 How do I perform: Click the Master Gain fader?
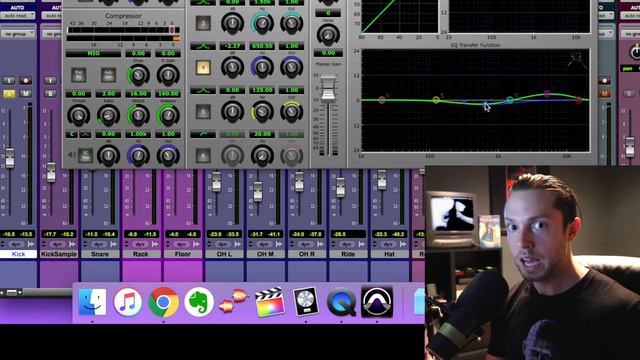click(x=328, y=88)
